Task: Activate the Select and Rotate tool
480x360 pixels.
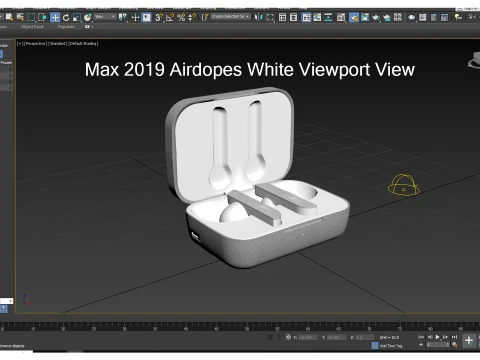Action: coord(66,17)
